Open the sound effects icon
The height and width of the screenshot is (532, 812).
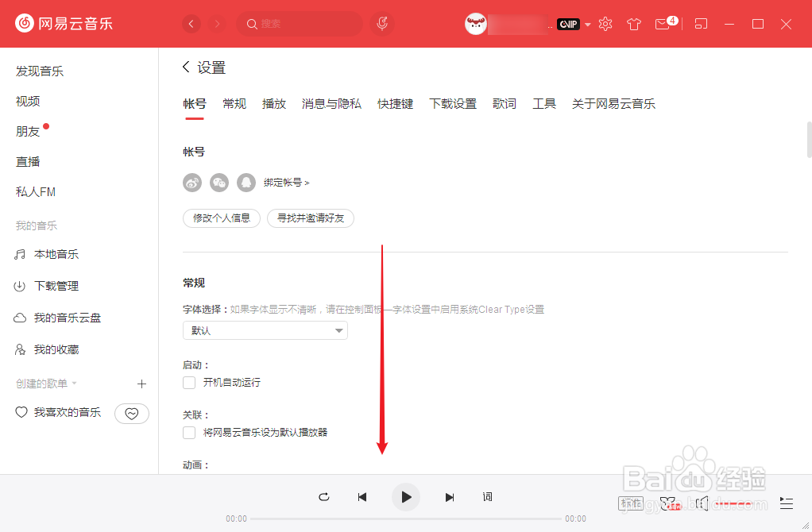pyautogui.click(x=670, y=503)
